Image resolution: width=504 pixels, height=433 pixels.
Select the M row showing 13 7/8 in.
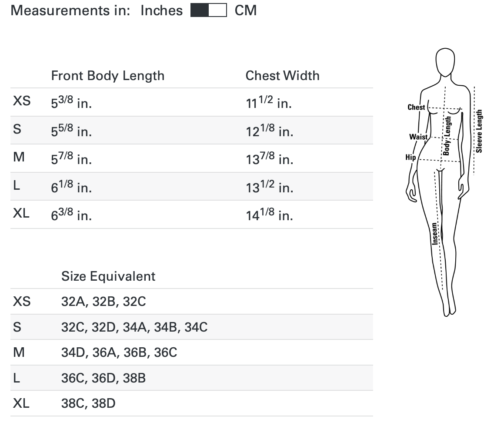coord(192,158)
